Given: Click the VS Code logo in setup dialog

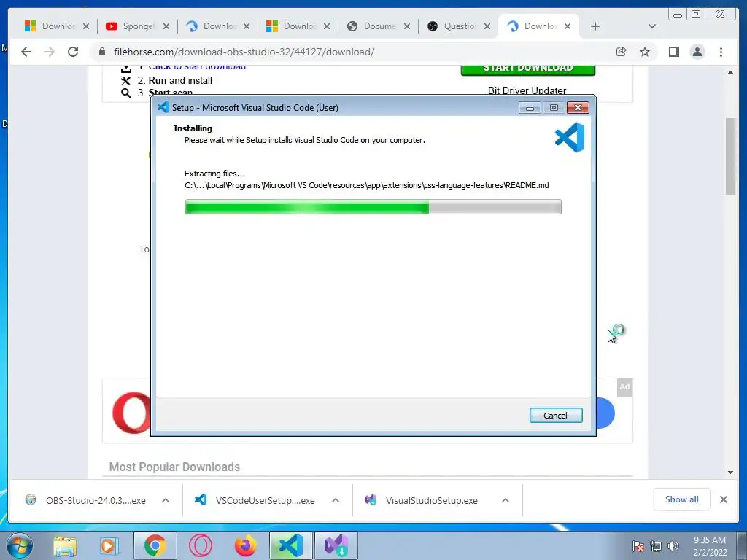Looking at the screenshot, I should (569, 138).
